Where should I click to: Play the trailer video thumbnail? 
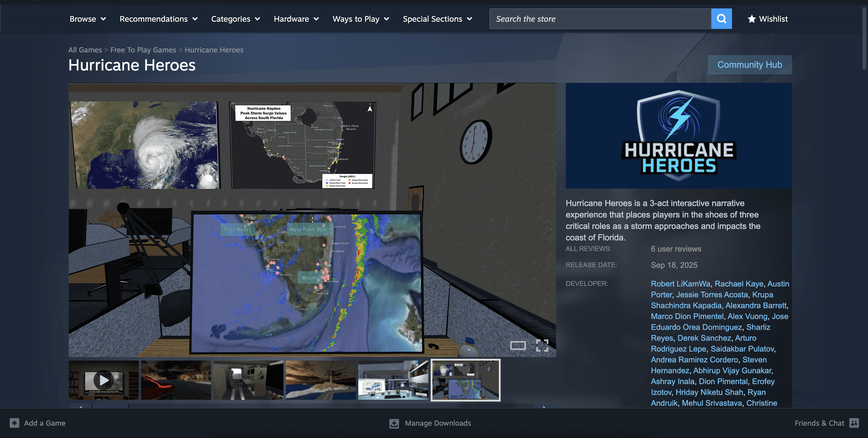pos(103,380)
